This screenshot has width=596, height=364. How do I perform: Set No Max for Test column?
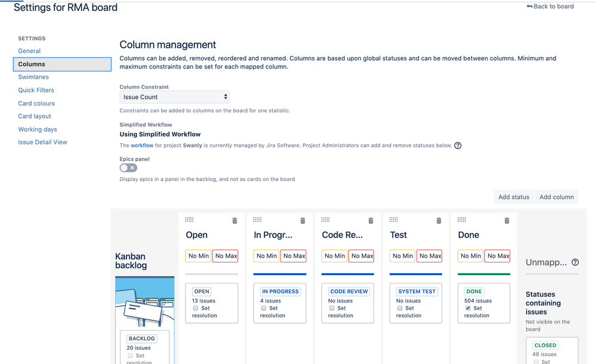pos(430,256)
